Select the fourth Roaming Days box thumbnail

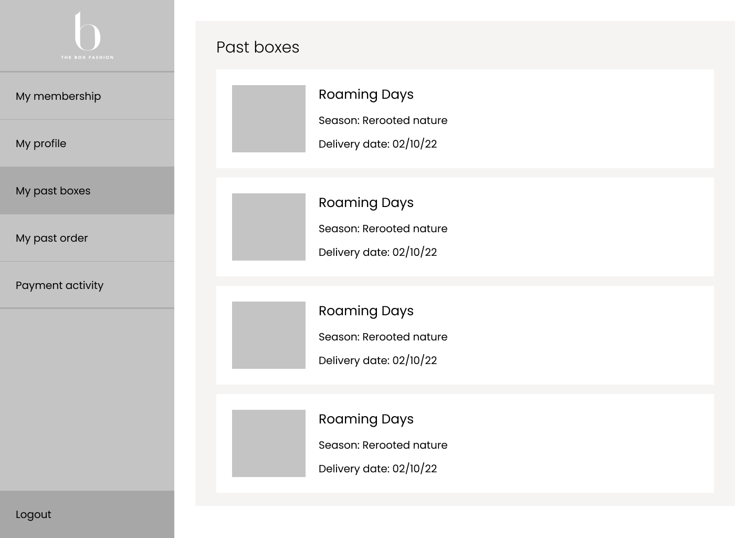point(268,443)
